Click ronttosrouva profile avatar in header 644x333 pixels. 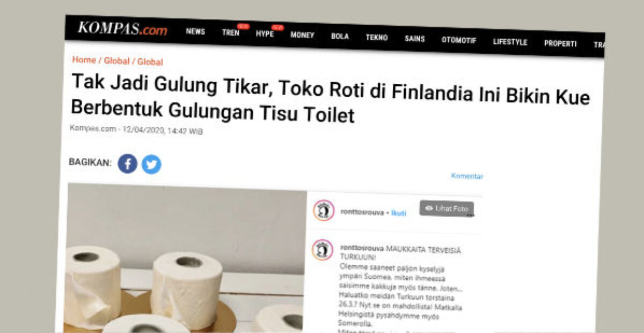324,211
